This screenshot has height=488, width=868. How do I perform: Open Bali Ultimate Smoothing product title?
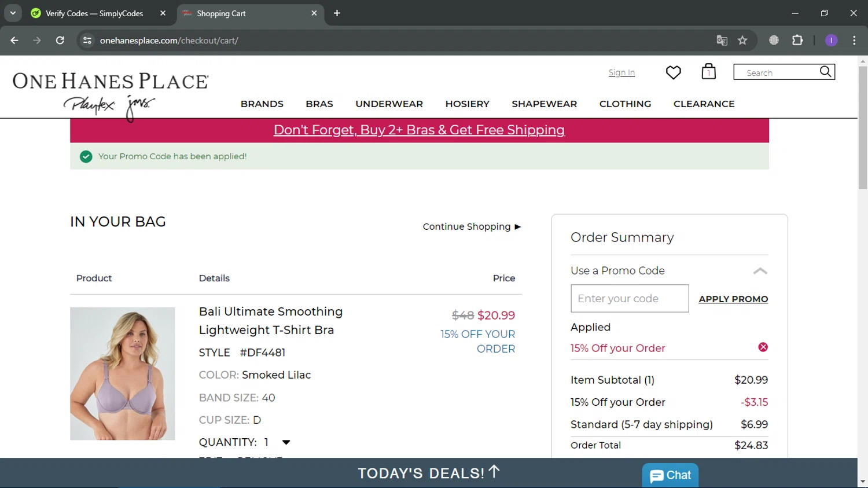pos(271,321)
